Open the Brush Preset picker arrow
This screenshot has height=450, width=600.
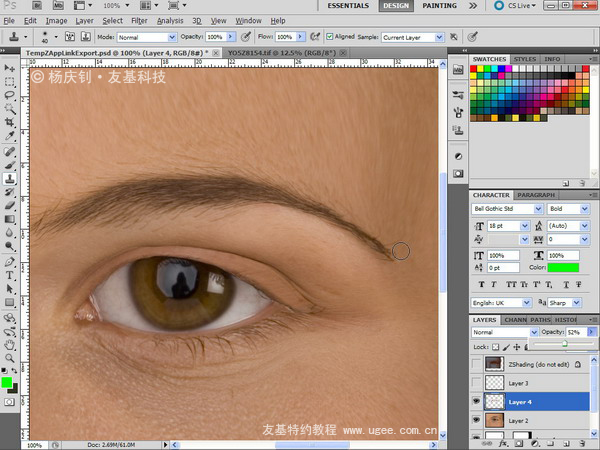[x=56, y=37]
